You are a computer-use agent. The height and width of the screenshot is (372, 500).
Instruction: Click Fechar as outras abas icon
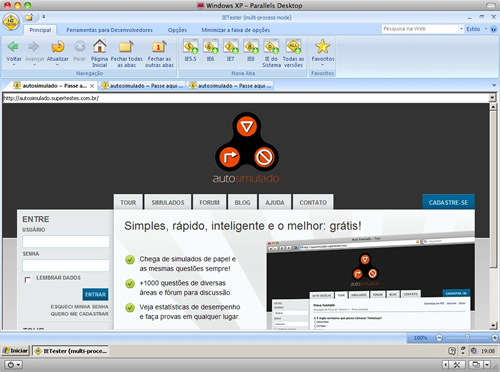click(x=159, y=46)
